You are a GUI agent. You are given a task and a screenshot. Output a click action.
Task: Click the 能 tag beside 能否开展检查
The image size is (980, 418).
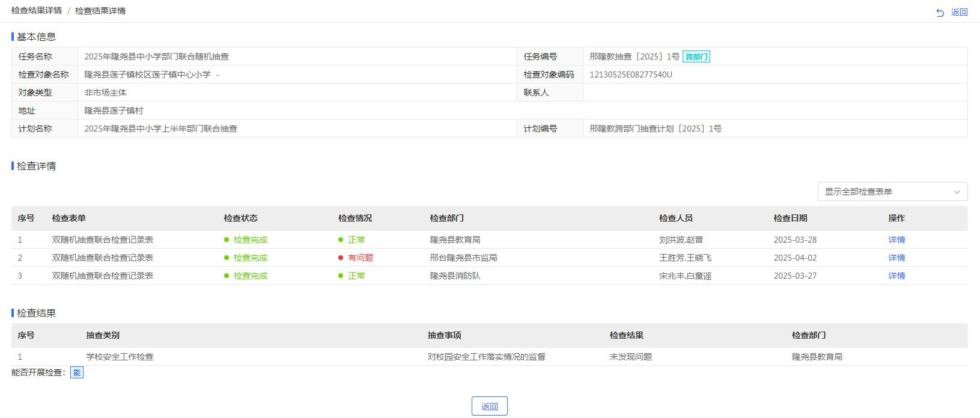(x=77, y=373)
